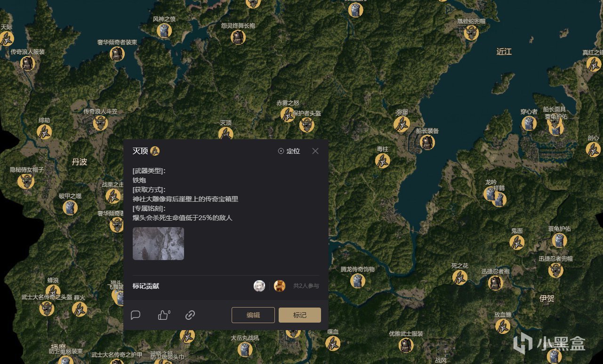Like the 灭顶 marker entry
603x364 pixels.
163,315
